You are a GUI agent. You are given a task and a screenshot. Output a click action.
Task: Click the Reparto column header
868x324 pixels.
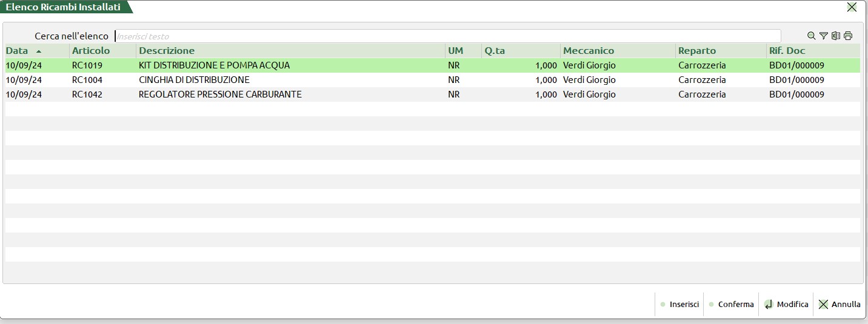[x=697, y=51]
